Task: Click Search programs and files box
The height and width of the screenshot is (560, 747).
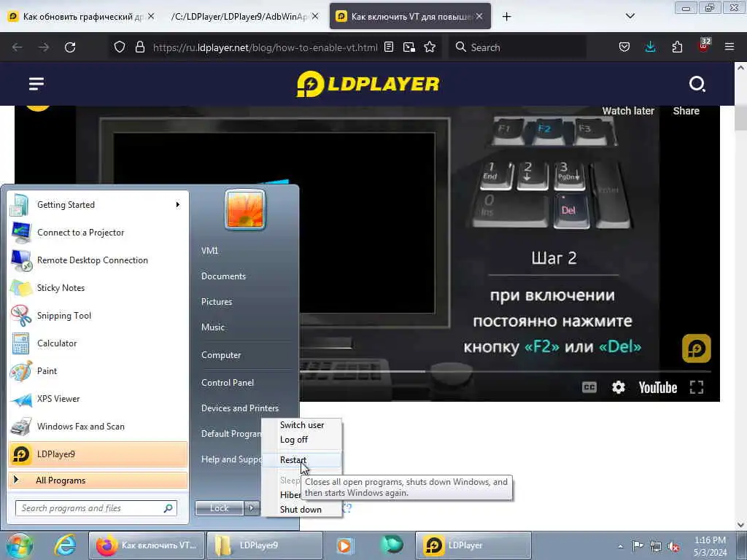Action: click(x=96, y=508)
